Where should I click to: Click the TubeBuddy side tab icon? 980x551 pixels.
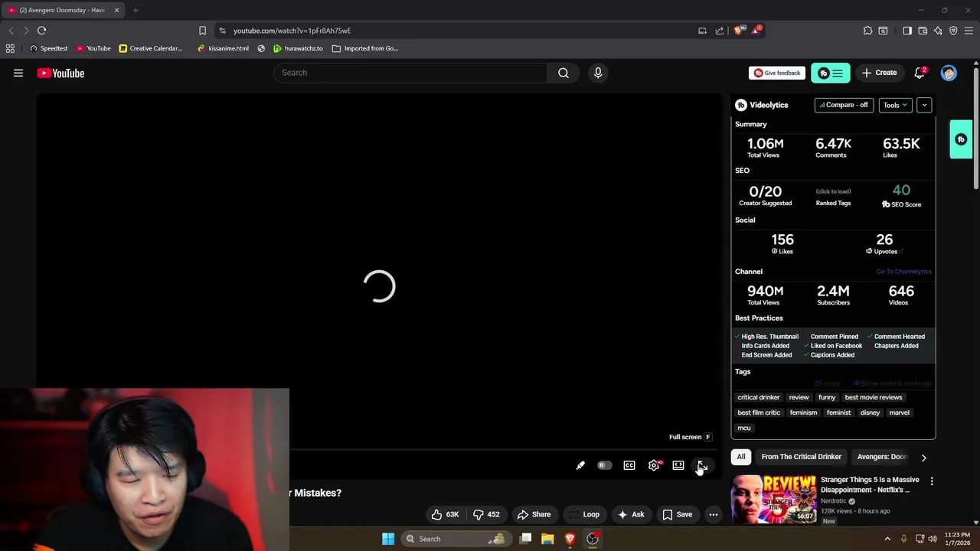click(961, 139)
